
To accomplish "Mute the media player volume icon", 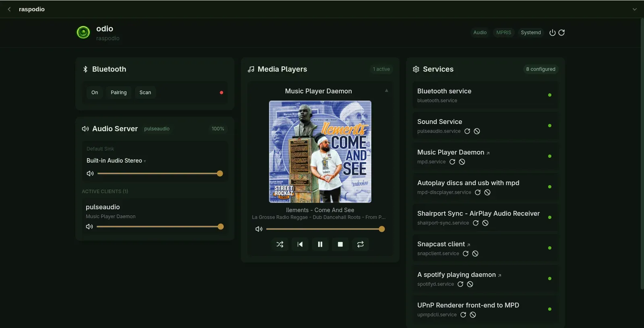I will tap(259, 229).
